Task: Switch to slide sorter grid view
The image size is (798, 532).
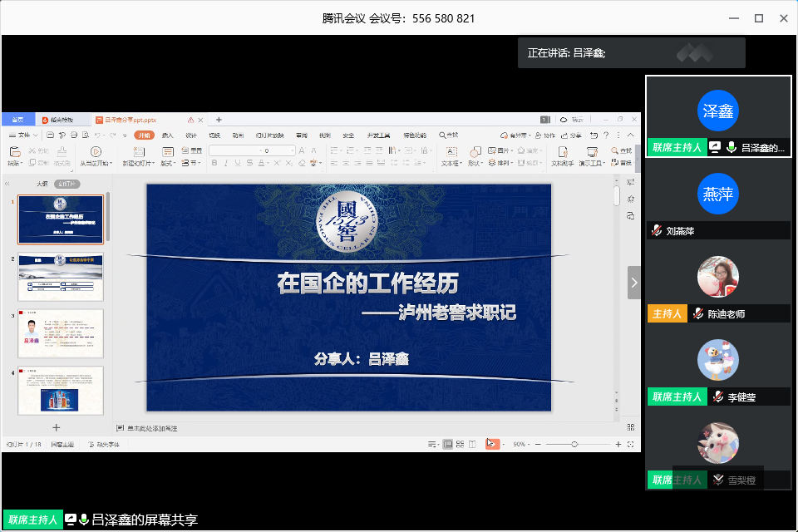Action: click(460, 445)
